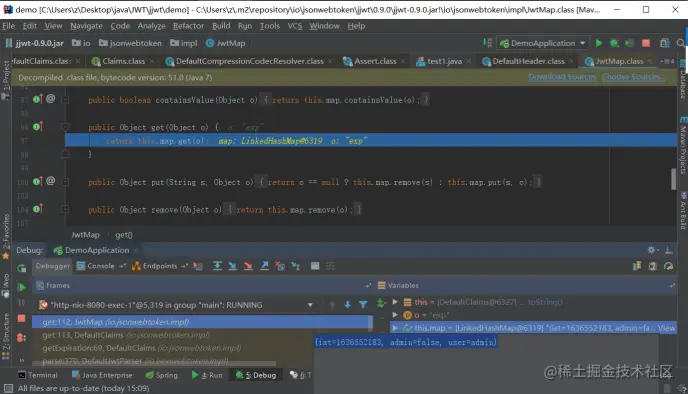The image size is (688, 394).
Task: Open the Refactor menu
Action: (188, 26)
